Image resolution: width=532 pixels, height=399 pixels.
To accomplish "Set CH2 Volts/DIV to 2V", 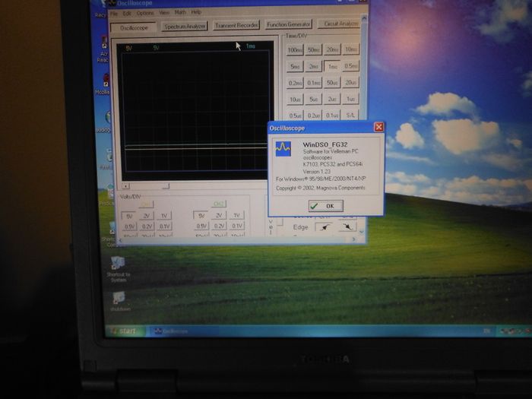I will tap(219, 215).
